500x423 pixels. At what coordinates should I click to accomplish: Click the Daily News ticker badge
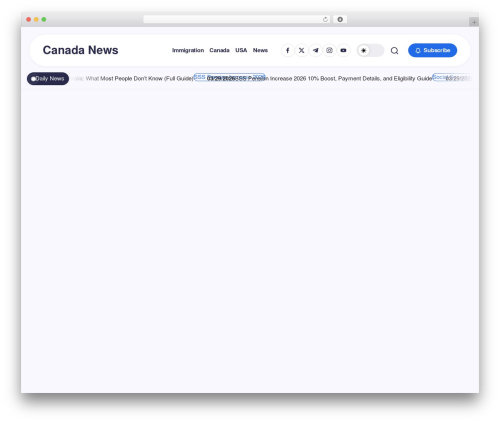point(48,79)
